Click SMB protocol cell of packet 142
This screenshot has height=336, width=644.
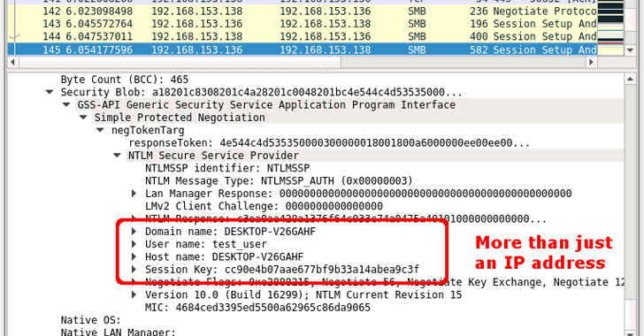point(417,11)
